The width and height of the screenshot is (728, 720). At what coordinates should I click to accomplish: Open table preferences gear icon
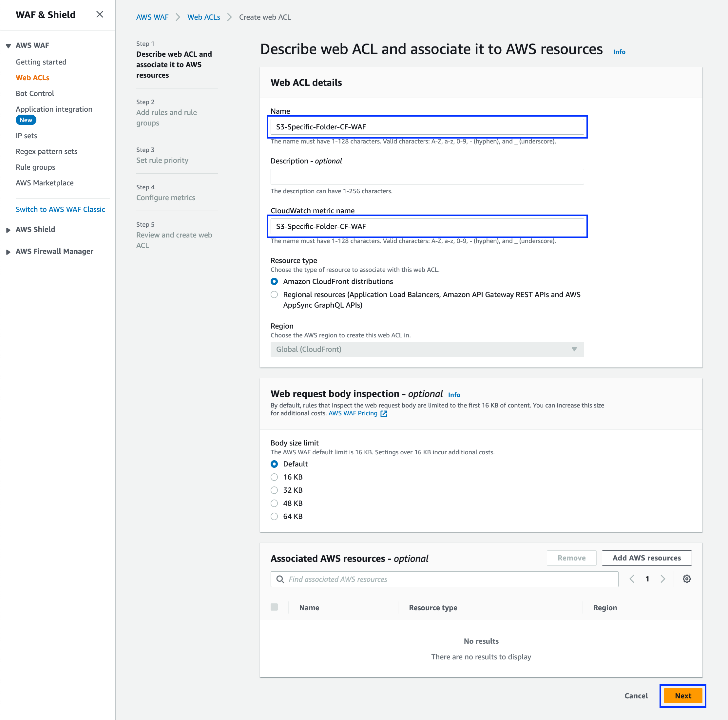[x=686, y=579]
